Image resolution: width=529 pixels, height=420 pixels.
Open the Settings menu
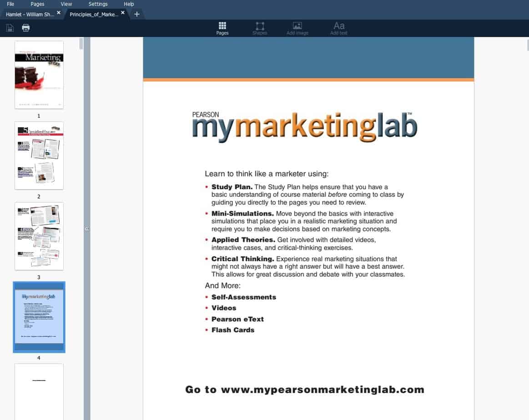pyautogui.click(x=98, y=4)
